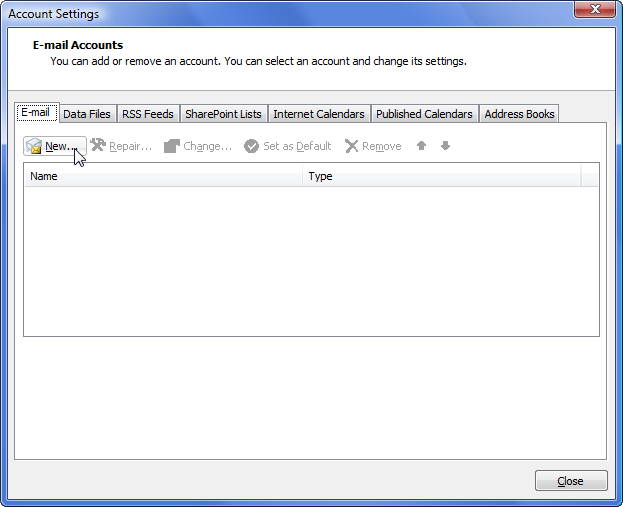
Task: Move account down with the down arrow
Action: point(445,146)
